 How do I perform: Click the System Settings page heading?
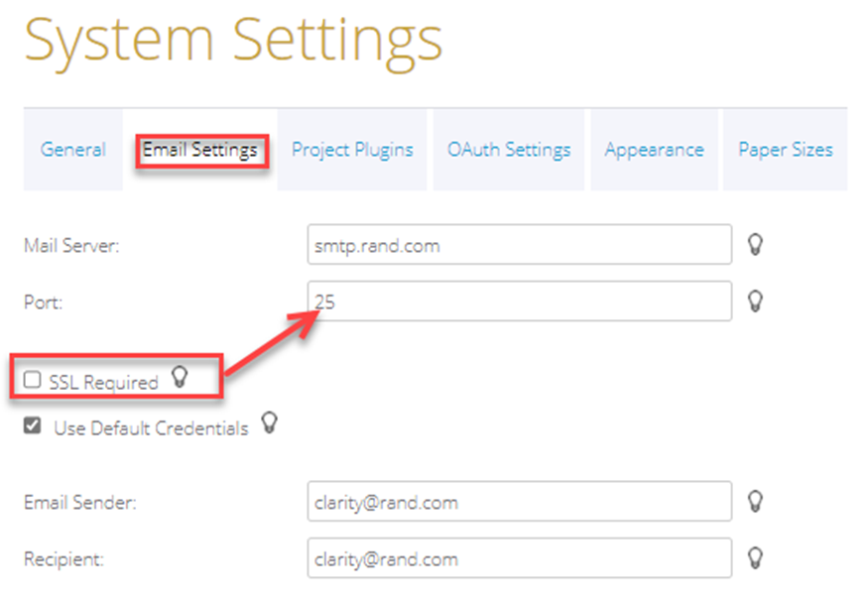coord(233,40)
